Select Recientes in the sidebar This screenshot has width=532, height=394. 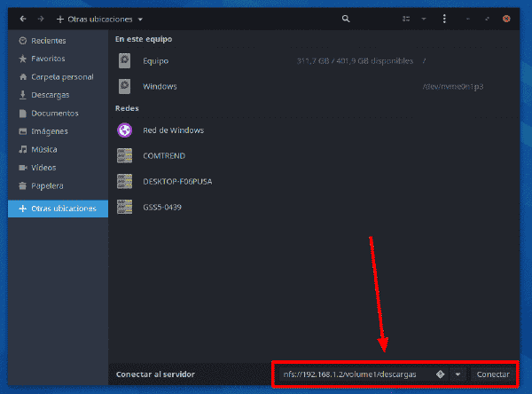[58, 41]
